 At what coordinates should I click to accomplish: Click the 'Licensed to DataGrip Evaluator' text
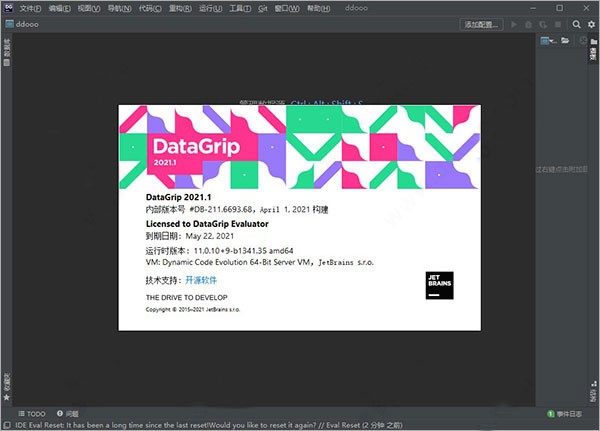(207, 224)
